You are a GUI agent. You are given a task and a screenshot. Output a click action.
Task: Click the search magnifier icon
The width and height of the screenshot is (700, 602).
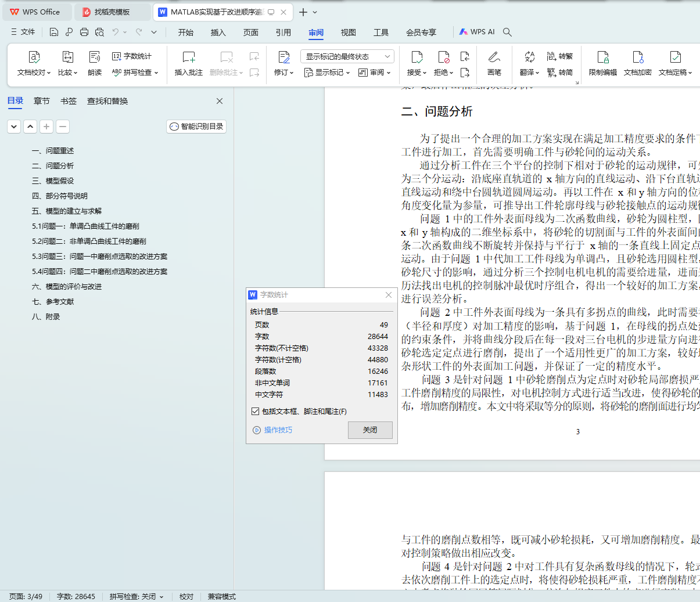coord(507,32)
